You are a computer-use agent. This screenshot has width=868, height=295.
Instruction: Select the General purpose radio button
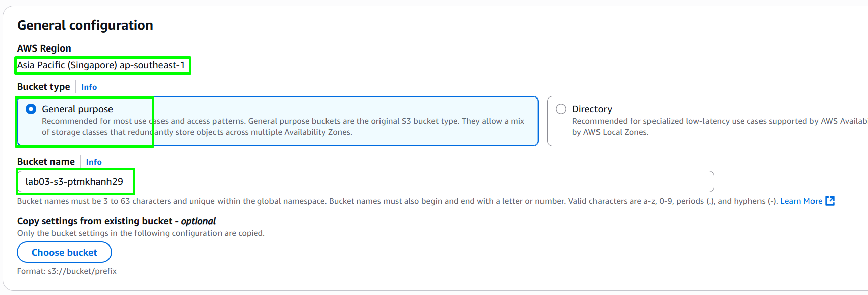pos(31,109)
